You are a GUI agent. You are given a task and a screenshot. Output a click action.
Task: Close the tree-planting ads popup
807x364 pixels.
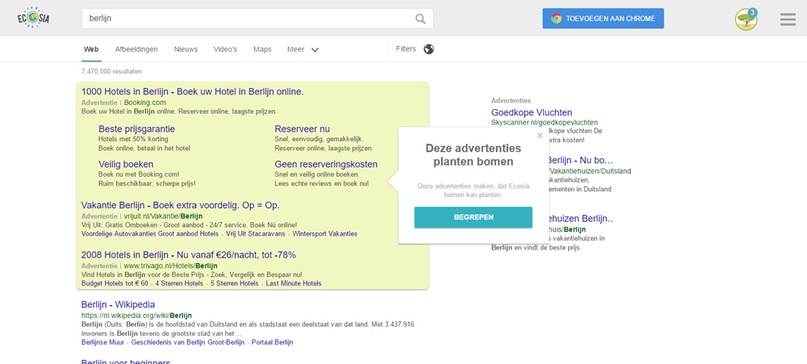click(x=539, y=136)
